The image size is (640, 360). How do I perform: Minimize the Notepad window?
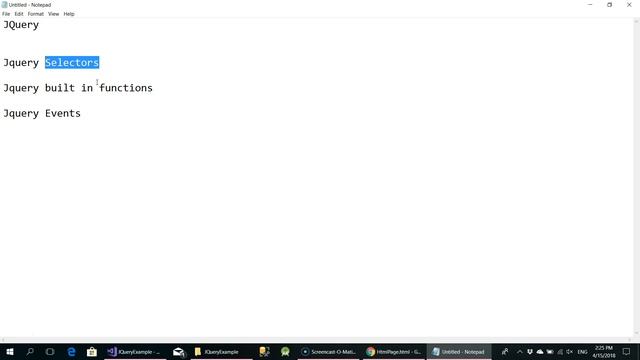coord(590,5)
